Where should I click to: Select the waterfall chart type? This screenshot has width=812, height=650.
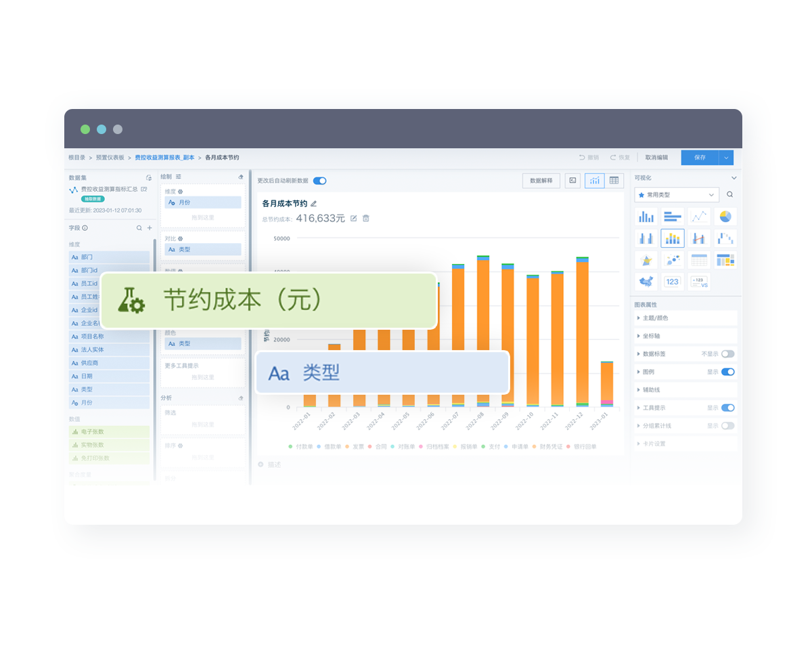[x=725, y=238]
